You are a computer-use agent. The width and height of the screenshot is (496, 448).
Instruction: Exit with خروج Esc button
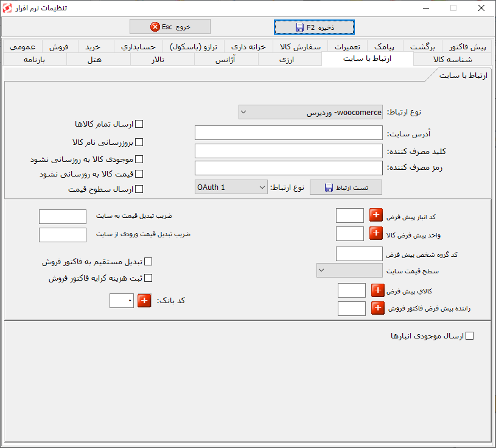point(170,27)
